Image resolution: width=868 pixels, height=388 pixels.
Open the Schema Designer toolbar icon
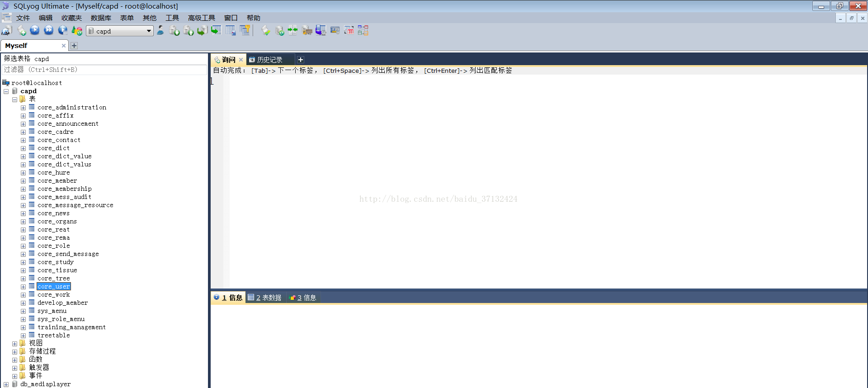click(363, 30)
